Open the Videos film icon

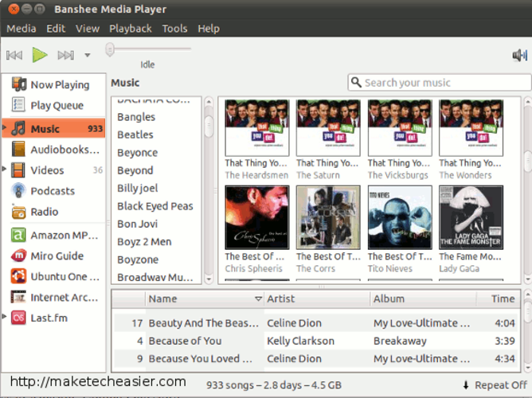[x=18, y=170]
